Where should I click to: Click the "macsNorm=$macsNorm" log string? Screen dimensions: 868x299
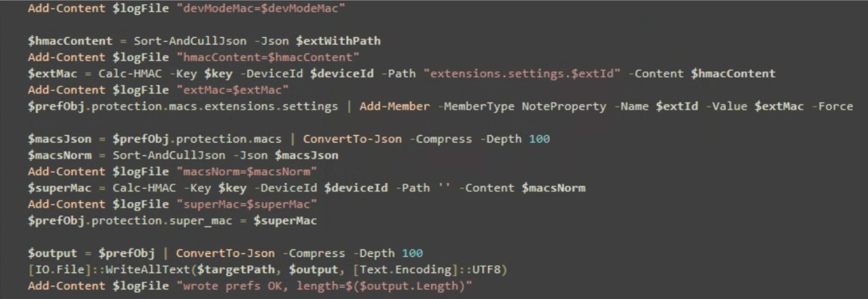[x=247, y=172]
